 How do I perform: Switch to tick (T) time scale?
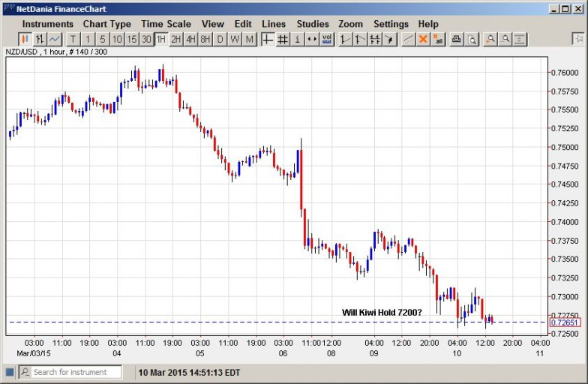pyautogui.click(x=73, y=39)
